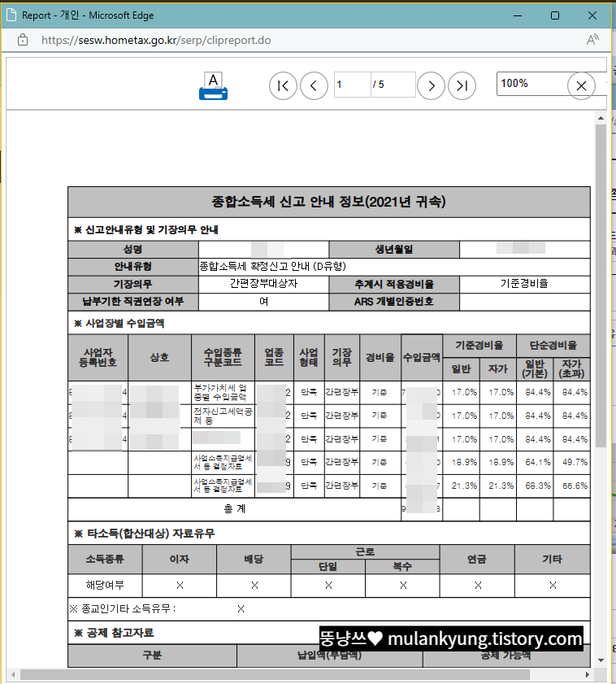Select the title 종합소득세 신고 안내 정보(2021년 귀속)
The width and height of the screenshot is (616, 684).
328,202
